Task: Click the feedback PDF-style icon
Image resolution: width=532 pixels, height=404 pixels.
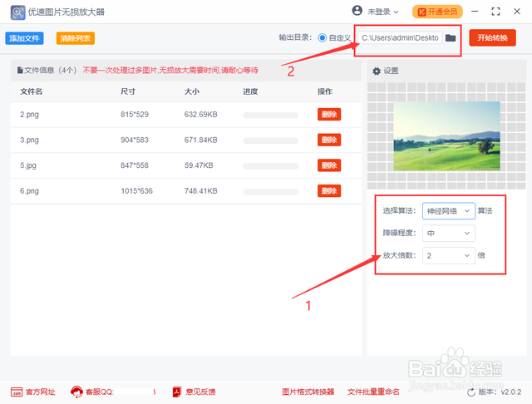Action: pos(177,392)
